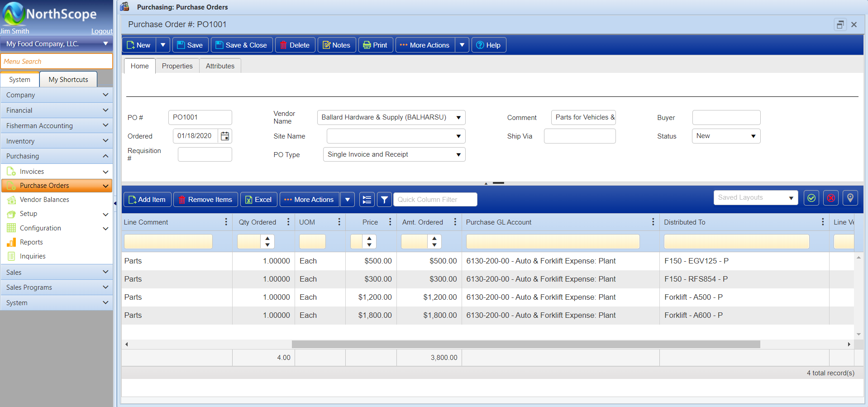Expand the Status dropdown showing New
This screenshot has width=868, height=407.
pos(753,136)
